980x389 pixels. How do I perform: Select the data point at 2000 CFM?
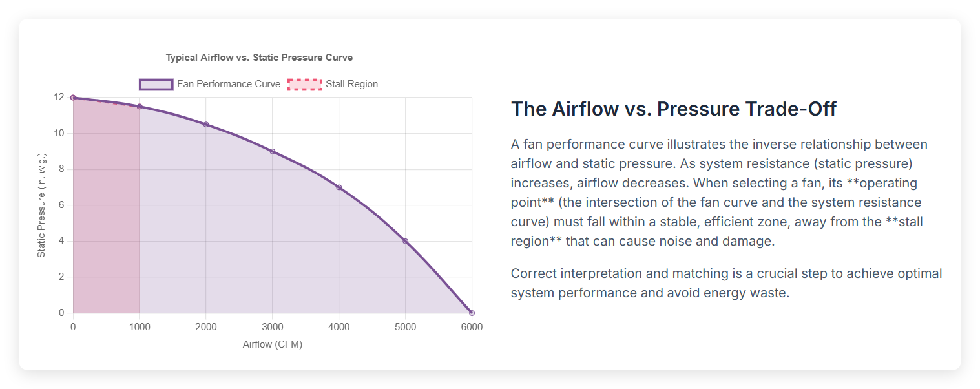tap(206, 125)
